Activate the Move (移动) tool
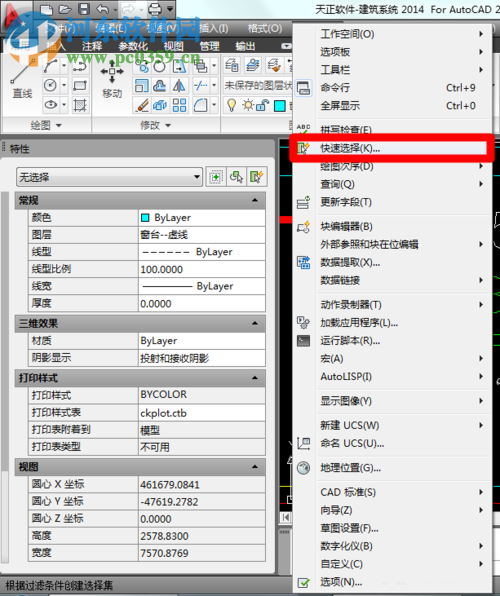 [112, 79]
